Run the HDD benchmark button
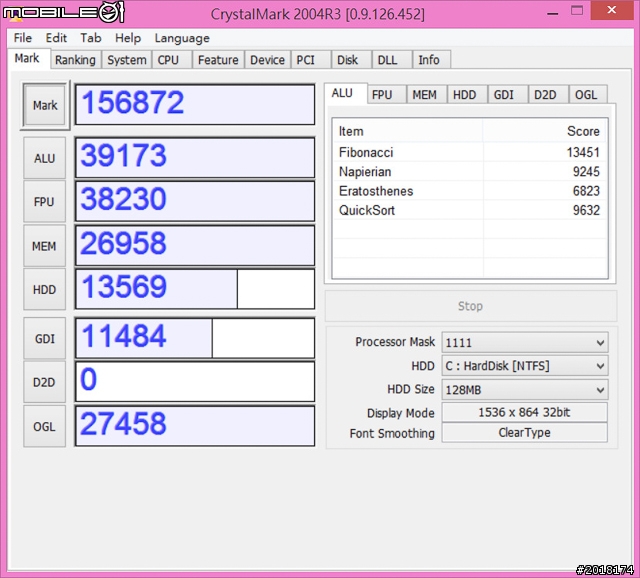 (44, 289)
